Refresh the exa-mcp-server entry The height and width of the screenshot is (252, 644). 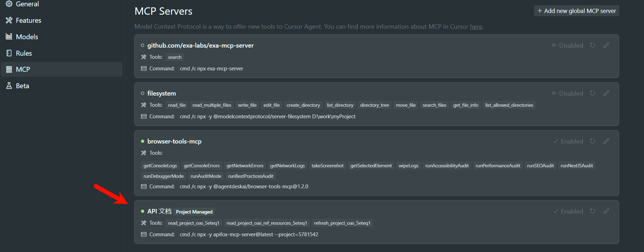593,45
